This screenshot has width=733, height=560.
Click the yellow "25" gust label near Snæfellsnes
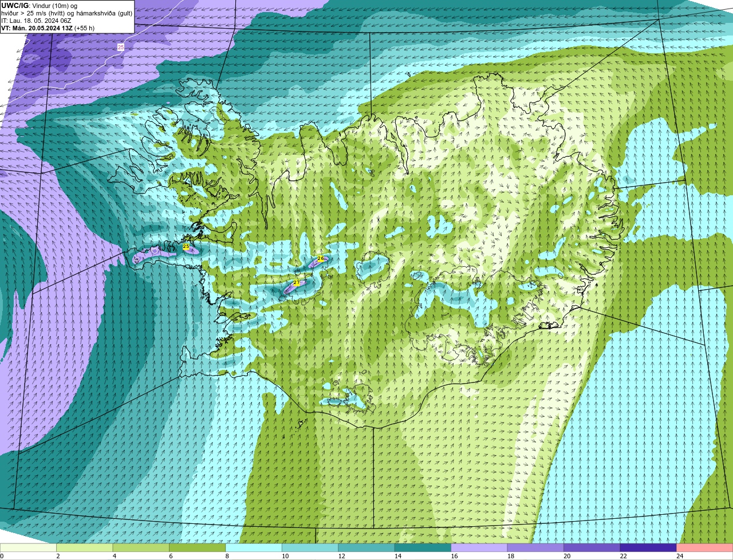click(x=186, y=246)
